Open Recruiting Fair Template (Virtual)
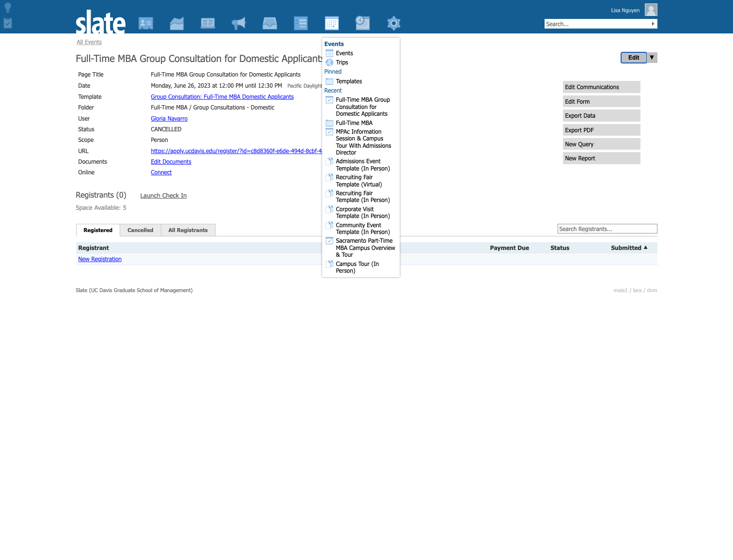The width and height of the screenshot is (733, 560). click(359, 181)
